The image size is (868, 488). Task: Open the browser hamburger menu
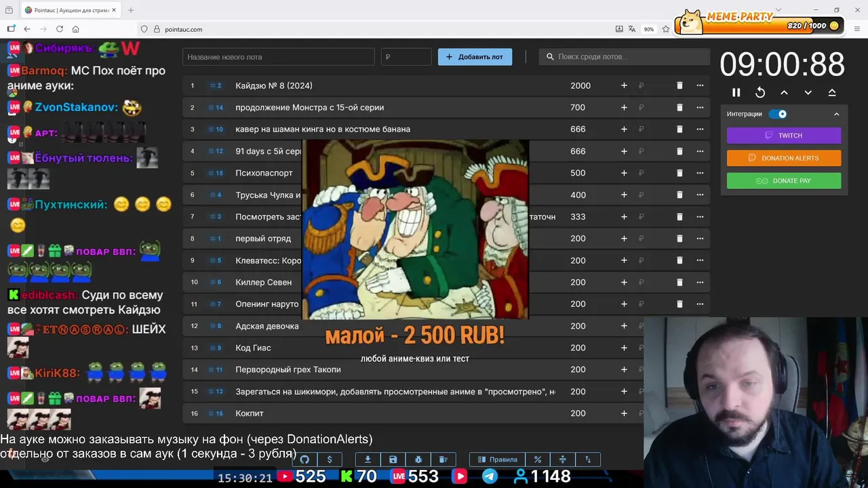point(857,29)
